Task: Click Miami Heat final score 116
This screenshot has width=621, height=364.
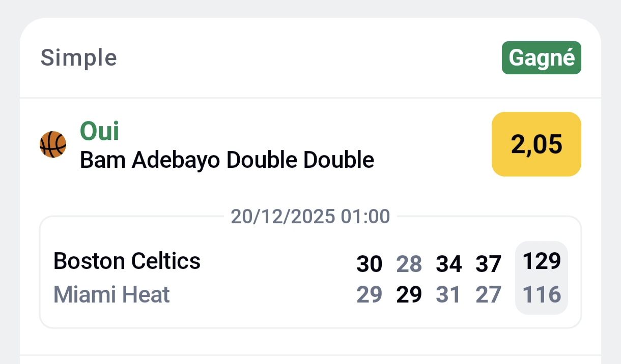Action: point(541,295)
